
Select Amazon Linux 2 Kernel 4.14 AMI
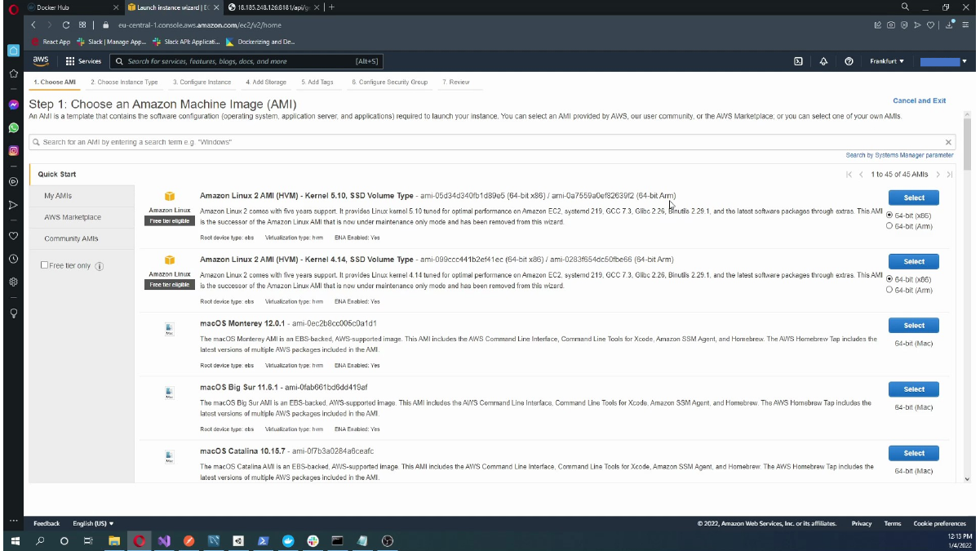click(914, 261)
